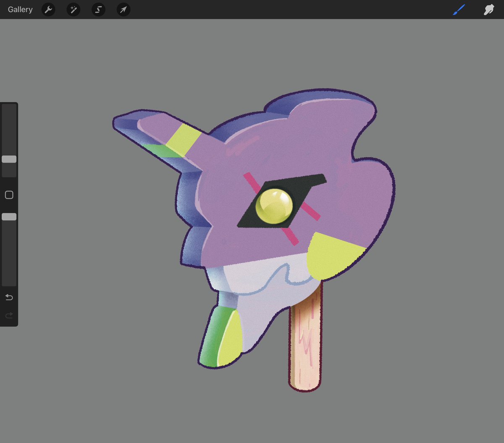The width and height of the screenshot is (504, 443).
Task: Tap the square Modify button in sidebar
Action: pos(9,195)
